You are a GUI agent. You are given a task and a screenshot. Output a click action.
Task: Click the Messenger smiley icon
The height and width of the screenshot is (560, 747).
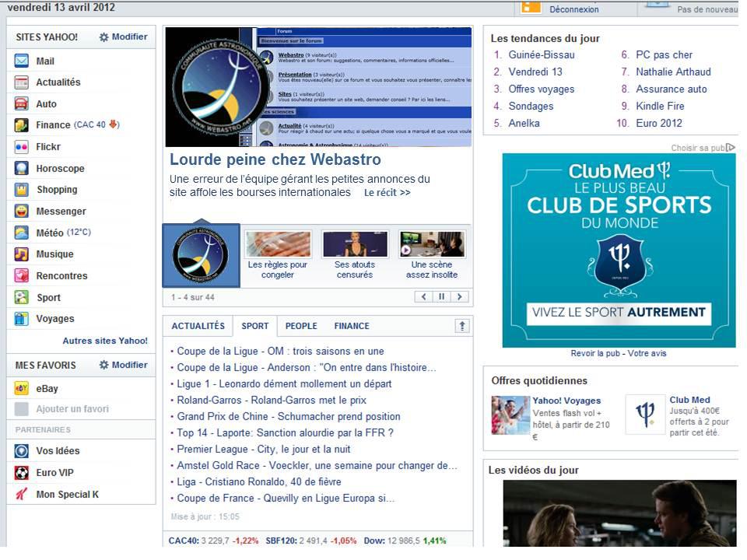(22, 211)
